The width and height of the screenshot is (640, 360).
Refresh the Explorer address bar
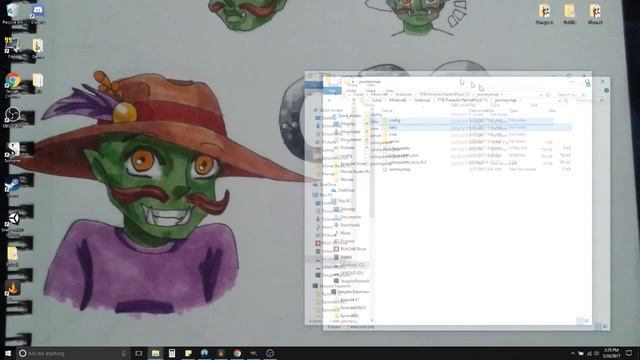(x=566, y=100)
